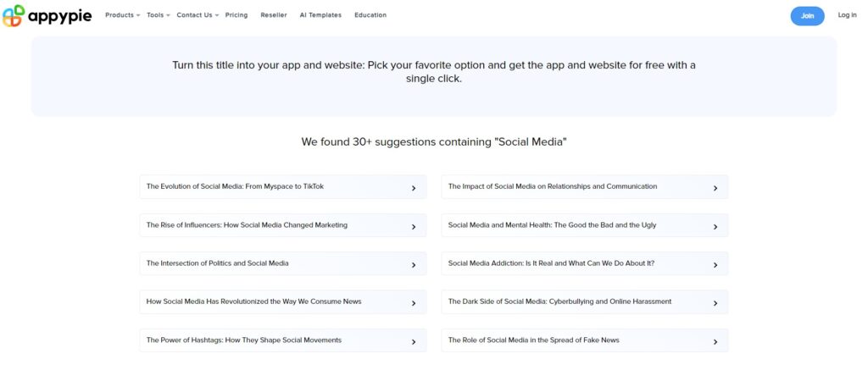Click arrow beside Evolution of Social Media suggestion
Screen dimensions: 868x365
pos(413,188)
